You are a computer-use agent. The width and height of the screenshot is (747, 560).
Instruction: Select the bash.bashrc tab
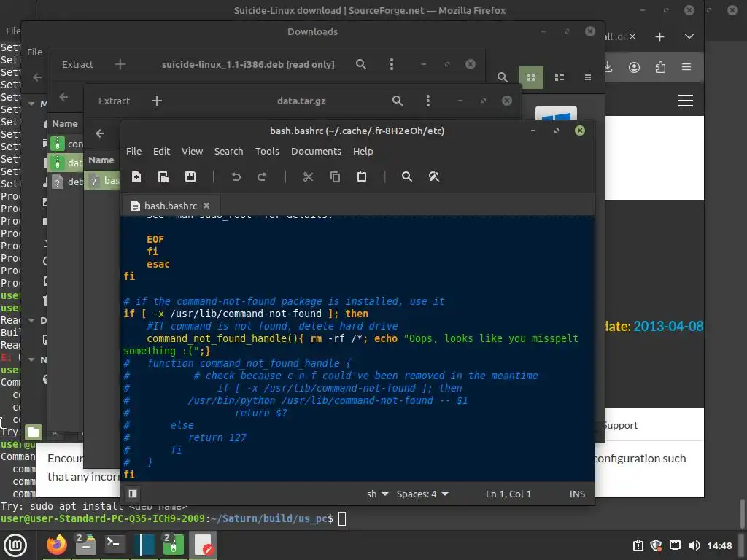pyautogui.click(x=171, y=206)
